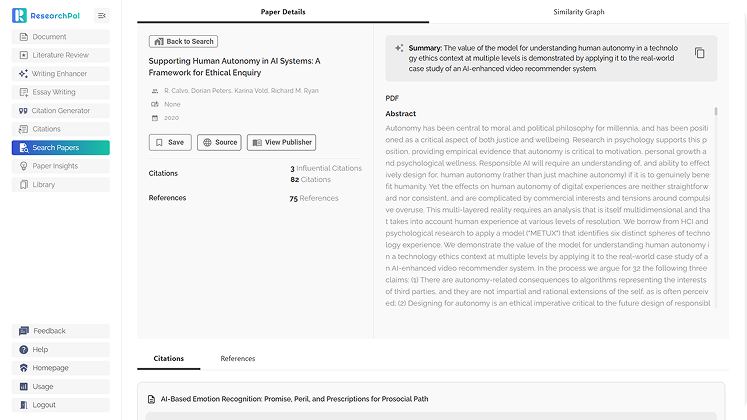Switch to the References tab

[238, 359]
